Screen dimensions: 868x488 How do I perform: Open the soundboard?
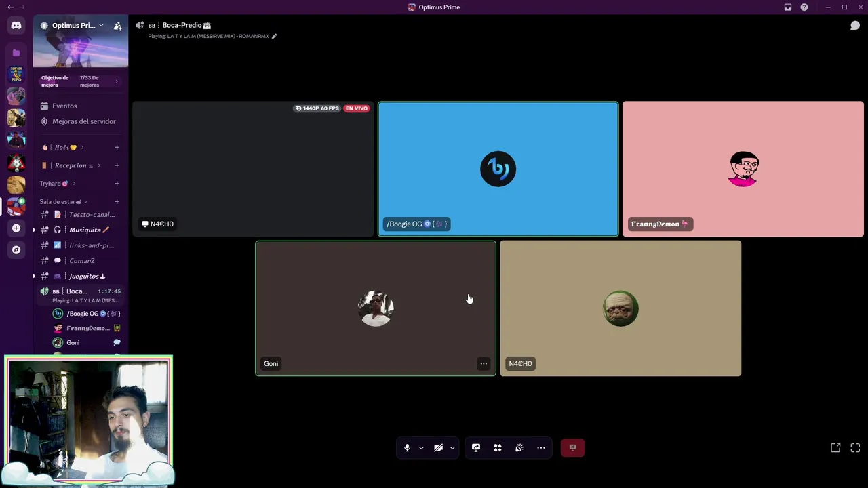click(x=519, y=448)
